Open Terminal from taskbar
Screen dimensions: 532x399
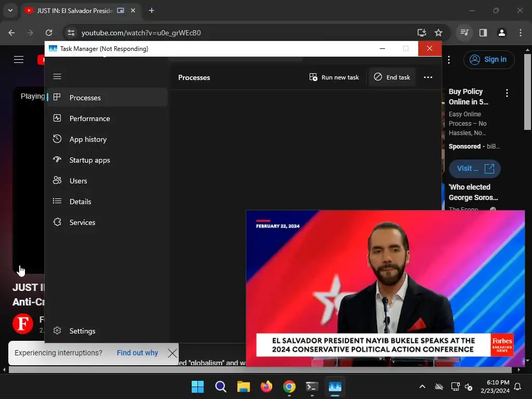point(312,387)
